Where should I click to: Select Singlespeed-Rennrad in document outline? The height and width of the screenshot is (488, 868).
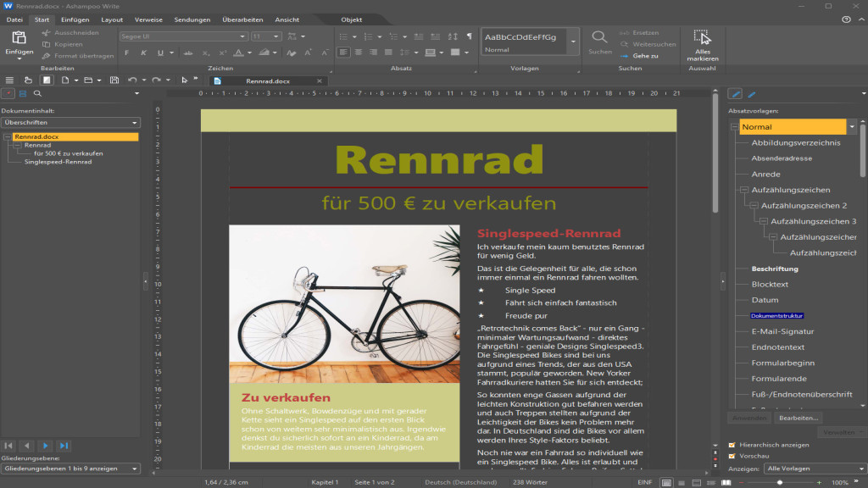click(x=58, y=162)
